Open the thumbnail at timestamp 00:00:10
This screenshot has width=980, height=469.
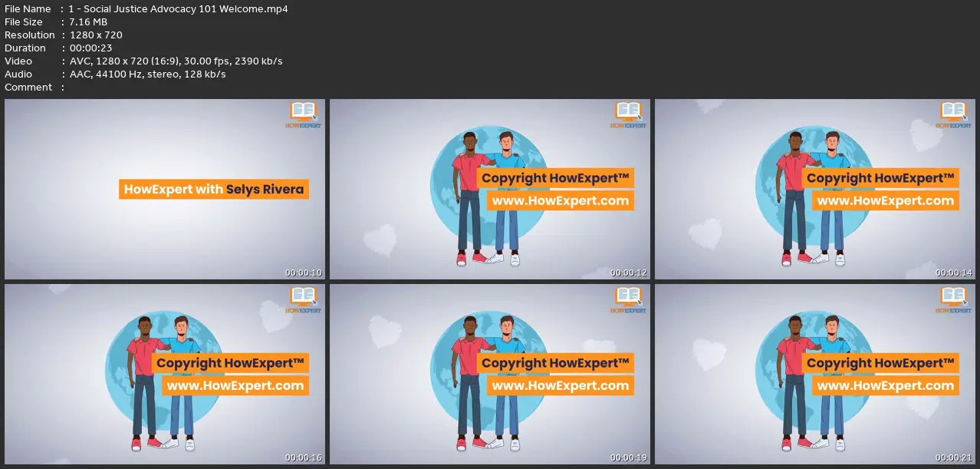165,189
